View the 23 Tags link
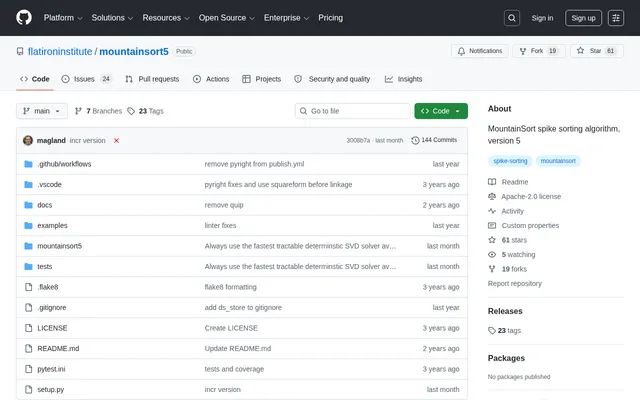 145,111
